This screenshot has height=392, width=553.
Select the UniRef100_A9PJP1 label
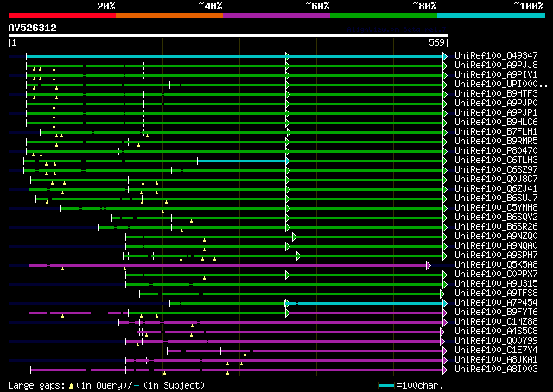[x=496, y=113]
